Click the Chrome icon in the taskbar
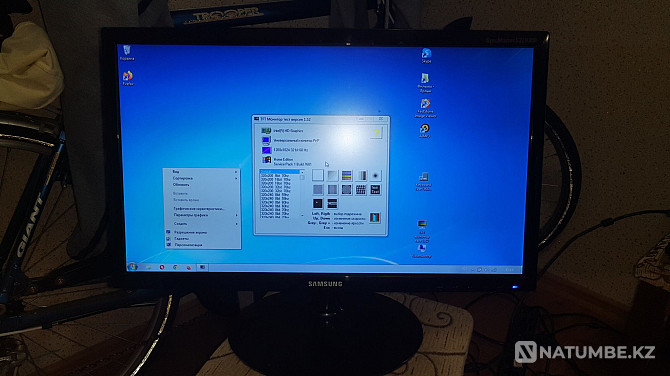 tap(175, 267)
